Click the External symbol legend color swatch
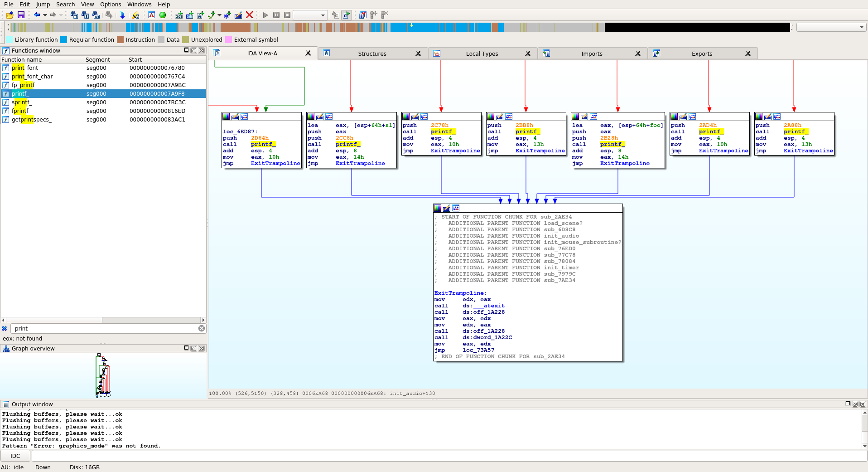The image size is (868, 472). (x=228, y=39)
